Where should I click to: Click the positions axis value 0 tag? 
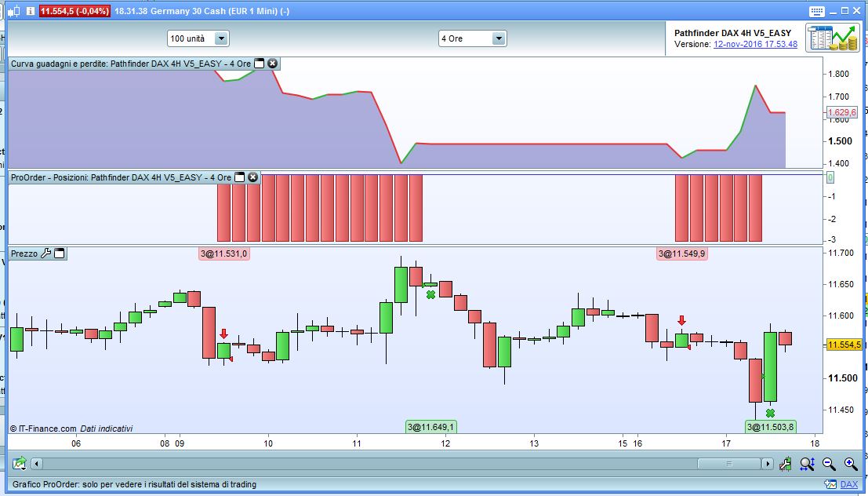pyautogui.click(x=830, y=177)
